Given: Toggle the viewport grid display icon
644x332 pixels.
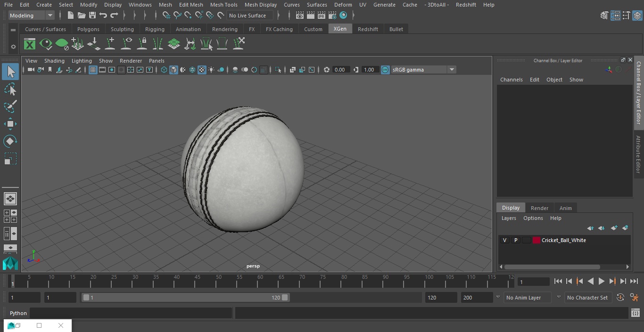Looking at the screenshot, I should click(x=93, y=70).
